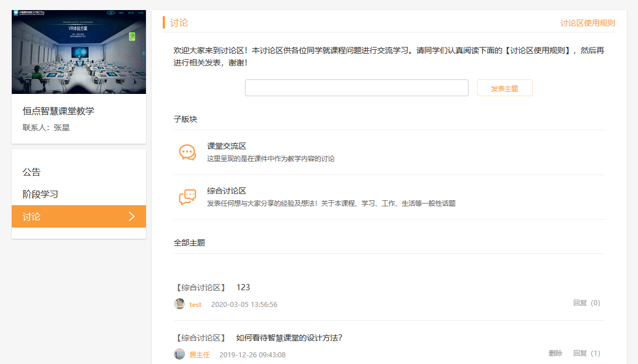Delete the 居主任 topic using 删除
The height and width of the screenshot is (364, 638).
(555, 353)
